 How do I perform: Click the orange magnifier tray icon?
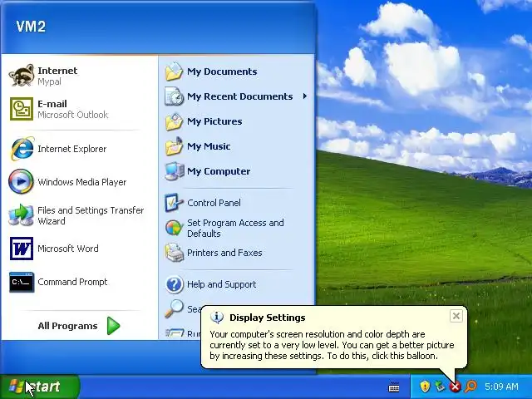(470, 386)
